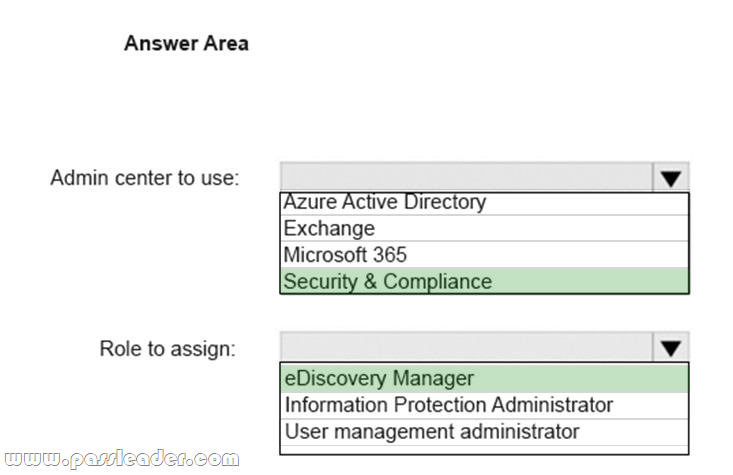This screenshot has width=733, height=475.
Task: Click the 'Role to assign:' label
Action: tap(168, 349)
